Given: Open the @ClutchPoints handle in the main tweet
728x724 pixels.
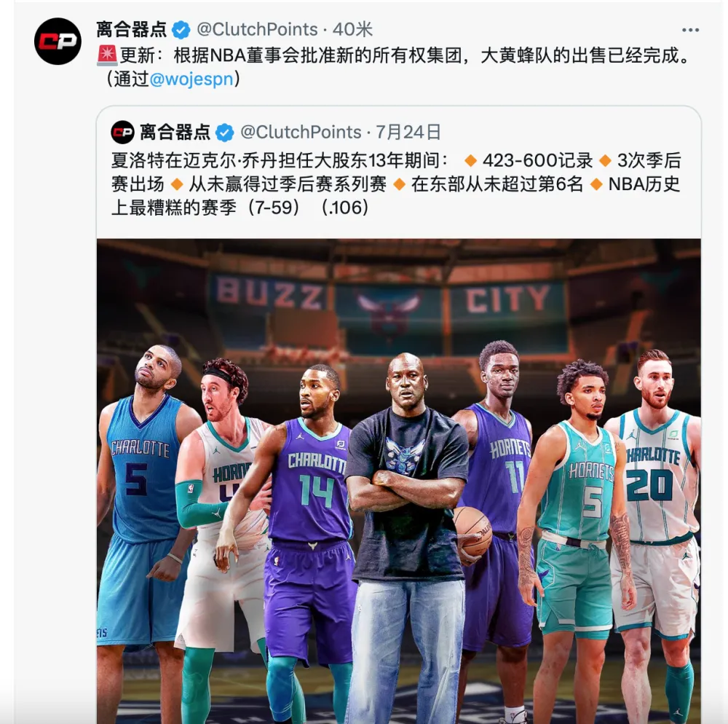Looking at the screenshot, I should (x=257, y=30).
